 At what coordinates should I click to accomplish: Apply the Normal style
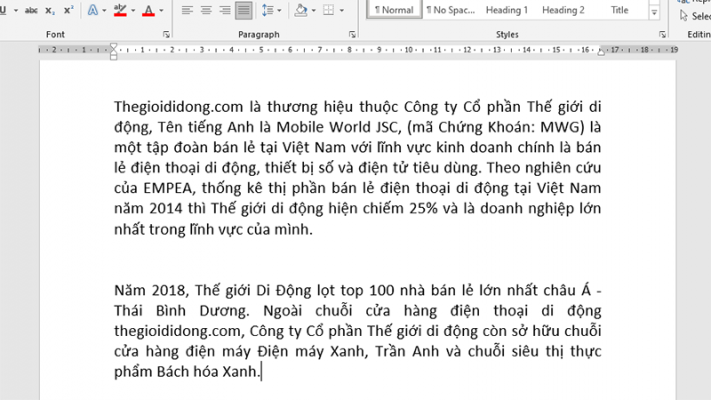(x=394, y=10)
